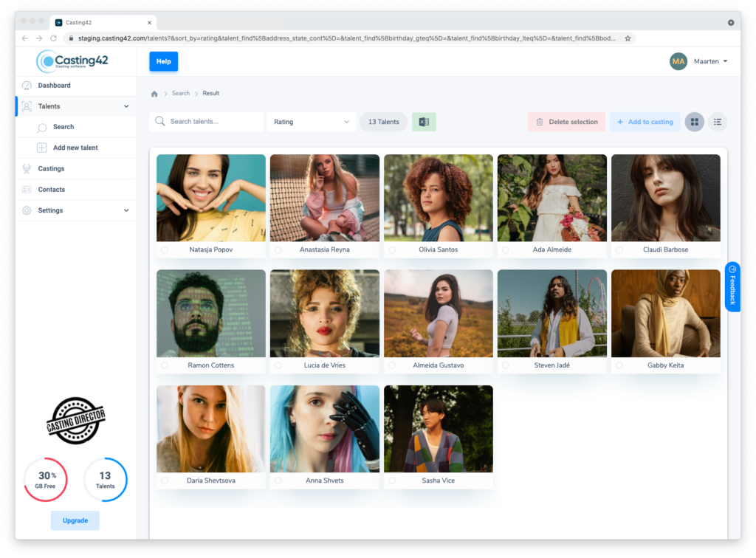The height and width of the screenshot is (558, 756).
Task: Open Search under Talents
Action: [x=76, y=127]
